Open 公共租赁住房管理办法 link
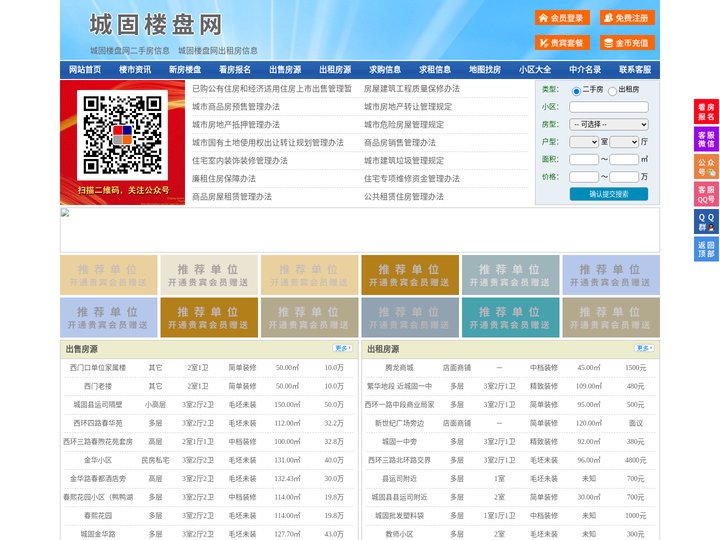Screen dimensions: 720x540 [404, 197]
